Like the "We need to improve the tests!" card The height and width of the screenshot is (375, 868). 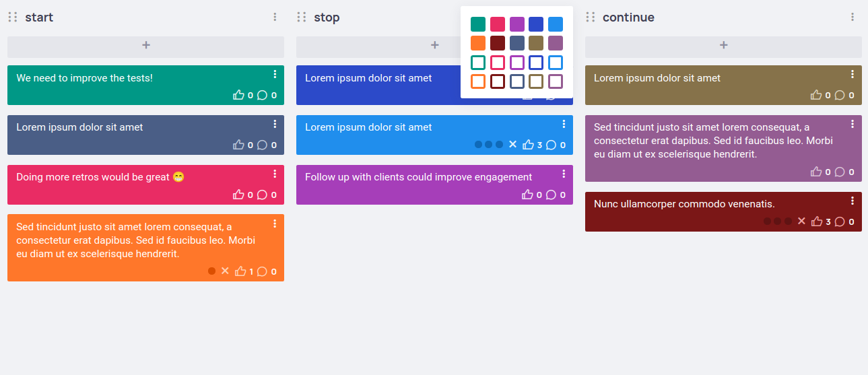[x=238, y=95]
